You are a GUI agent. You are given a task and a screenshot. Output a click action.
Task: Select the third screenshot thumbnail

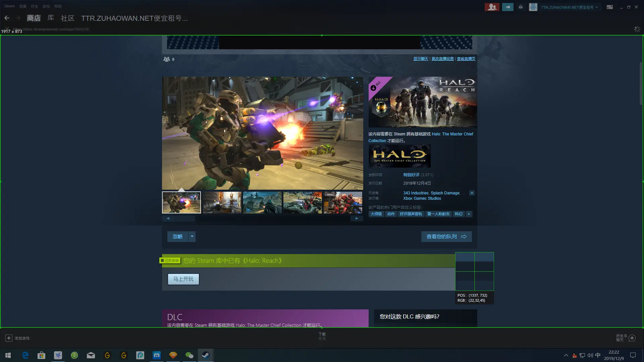tap(262, 202)
